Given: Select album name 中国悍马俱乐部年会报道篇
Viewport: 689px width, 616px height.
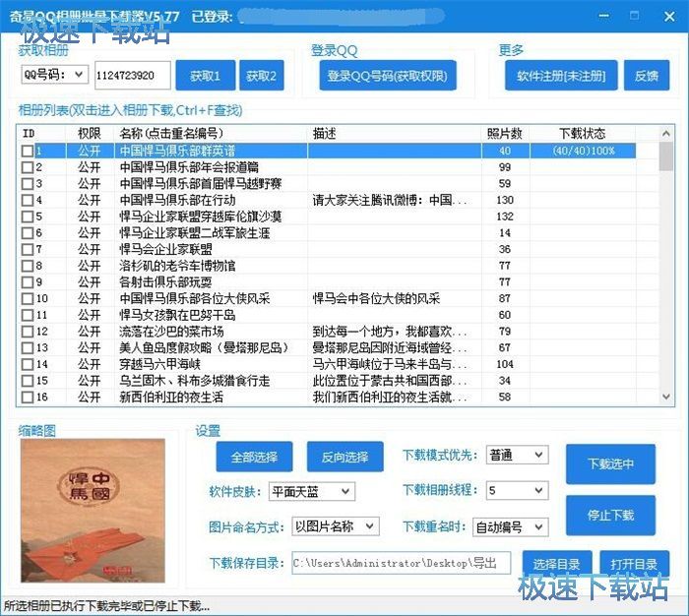Looking at the screenshot, I should pyautogui.click(x=189, y=167).
